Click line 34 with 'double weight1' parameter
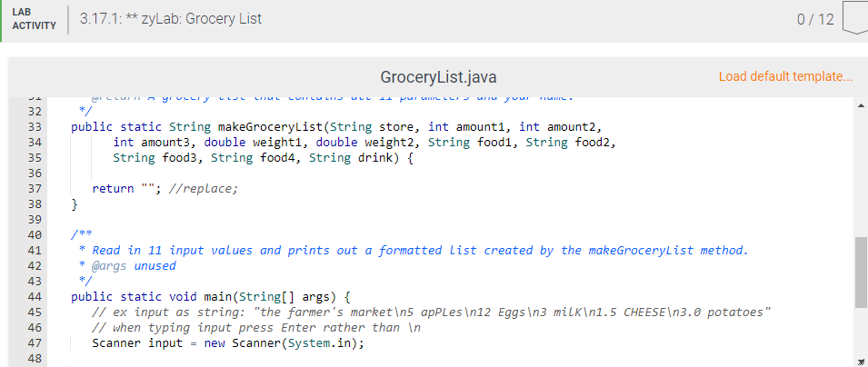The width and height of the screenshot is (868, 367). (x=364, y=143)
